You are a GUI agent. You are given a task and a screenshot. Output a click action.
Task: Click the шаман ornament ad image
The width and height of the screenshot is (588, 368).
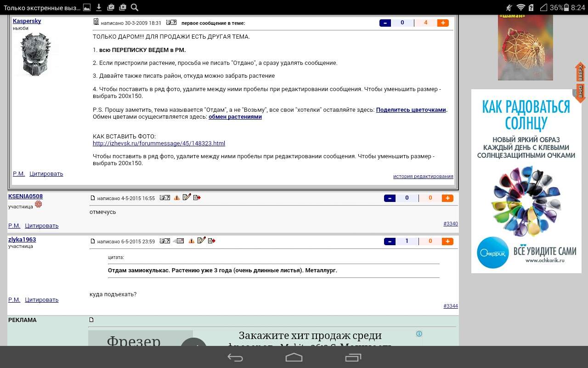(526, 47)
